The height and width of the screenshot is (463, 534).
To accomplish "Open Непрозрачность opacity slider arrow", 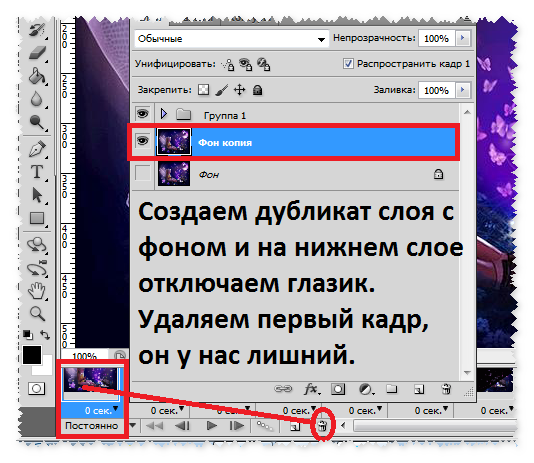I will [x=462, y=38].
